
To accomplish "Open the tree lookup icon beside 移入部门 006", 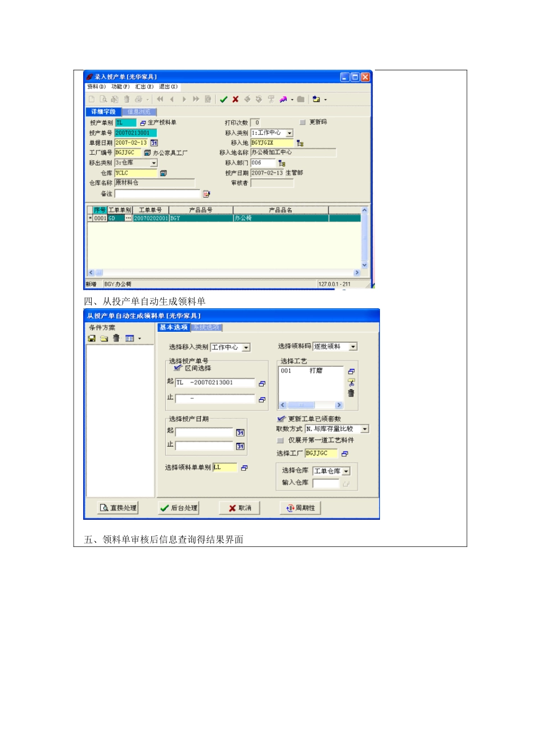I will [282, 163].
